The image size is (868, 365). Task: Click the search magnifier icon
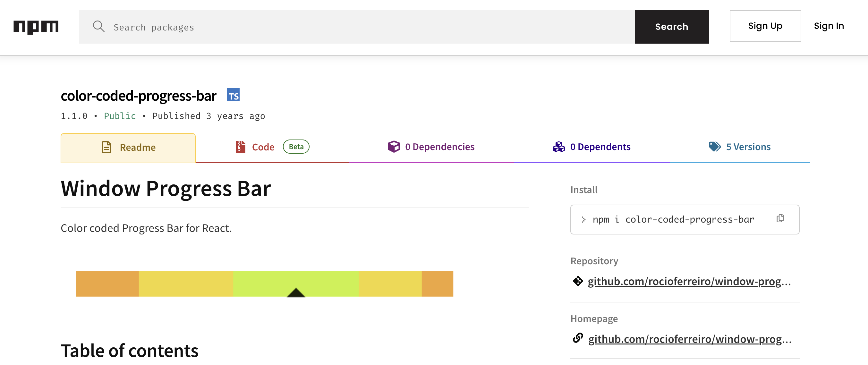coord(99,26)
